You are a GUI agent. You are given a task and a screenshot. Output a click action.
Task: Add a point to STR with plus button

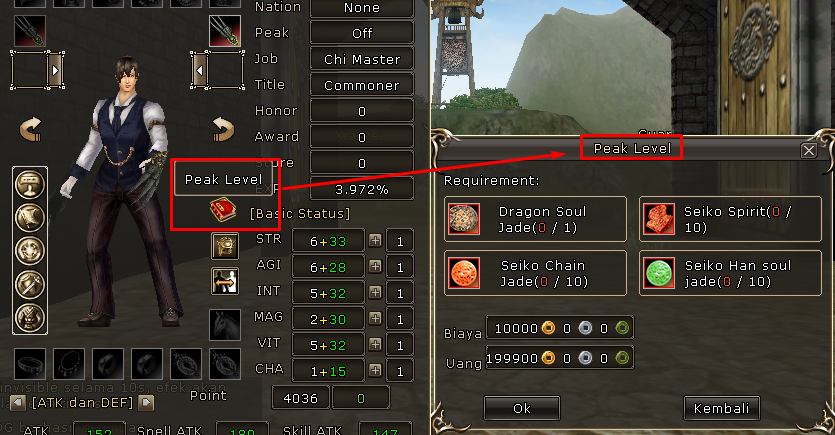(x=375, y=241)
